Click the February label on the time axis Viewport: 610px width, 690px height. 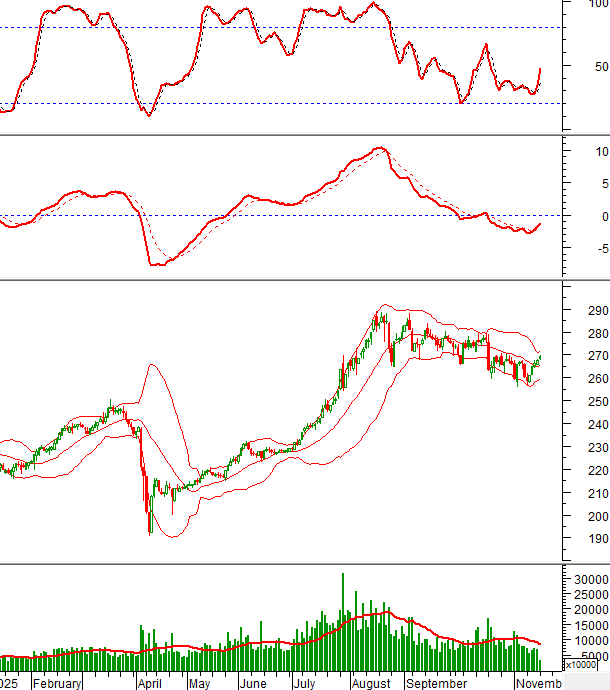[57, 684]
